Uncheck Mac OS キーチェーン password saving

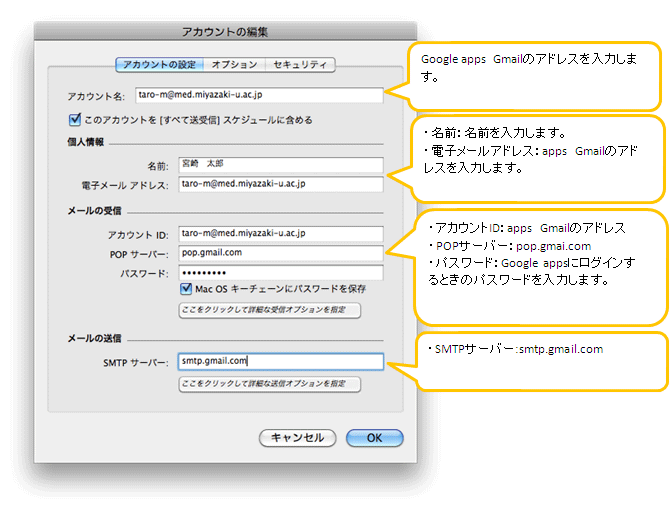(186, 290)
